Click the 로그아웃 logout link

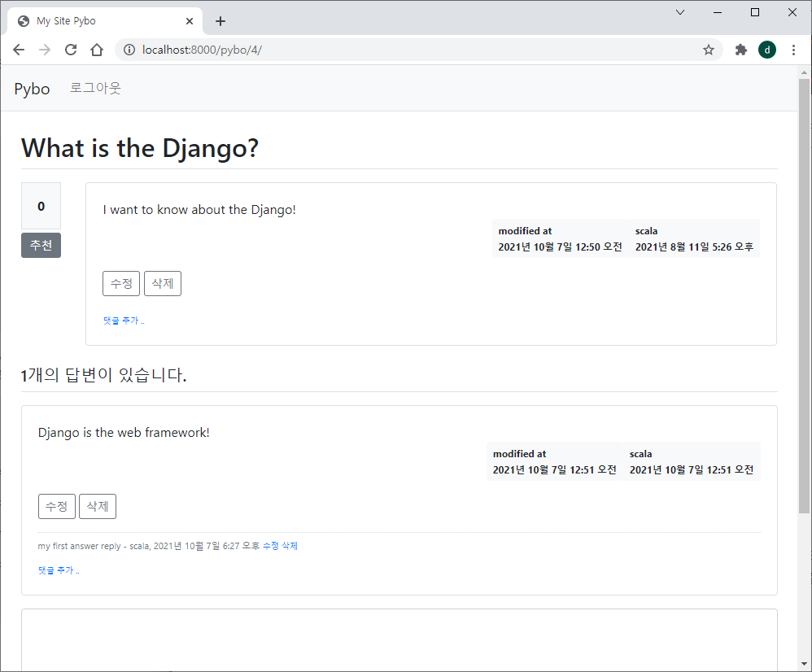(x=95, y=88)
